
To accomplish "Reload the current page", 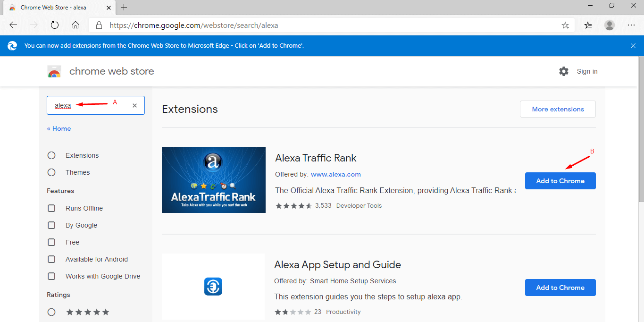I will coord(55,25).
